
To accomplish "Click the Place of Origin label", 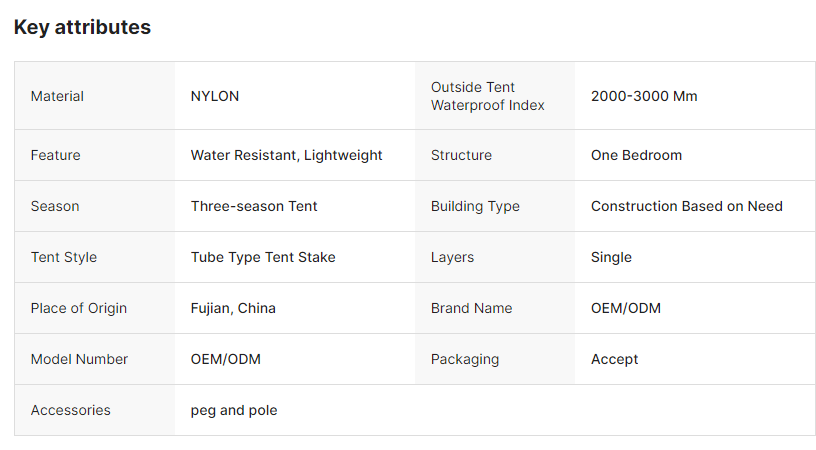I will (79, 308).
